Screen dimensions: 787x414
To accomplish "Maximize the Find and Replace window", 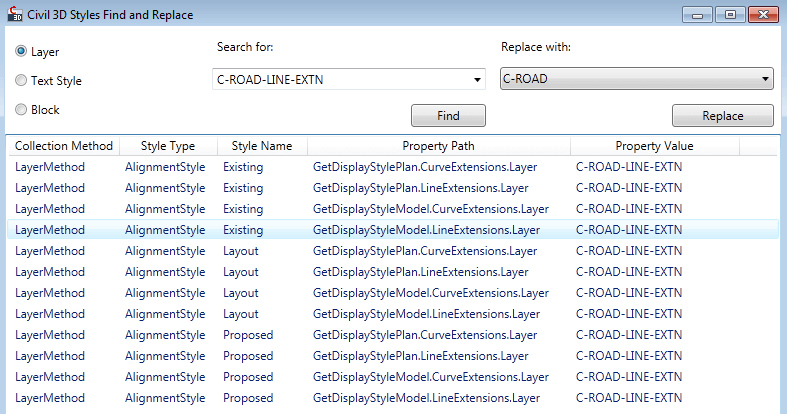I will [730, 15].
